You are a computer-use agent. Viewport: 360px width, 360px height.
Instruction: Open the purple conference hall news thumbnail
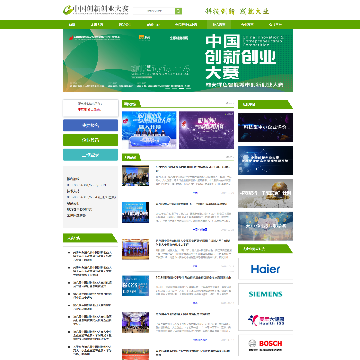click(135, 322)
